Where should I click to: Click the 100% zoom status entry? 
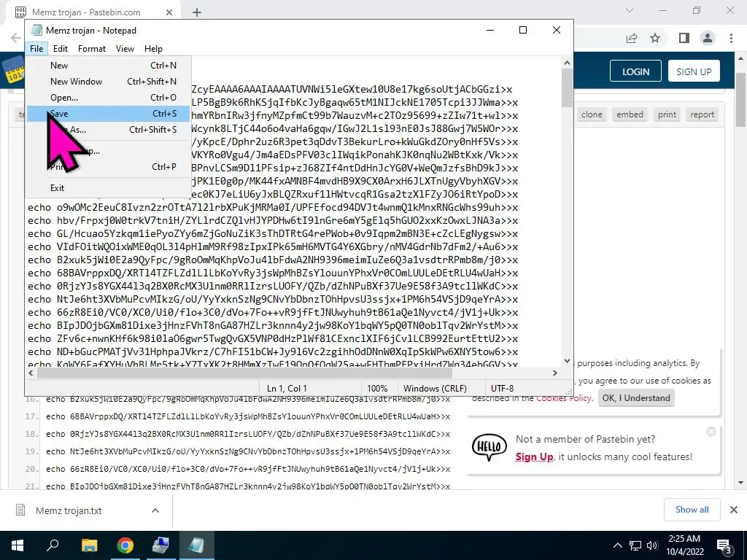377,388
